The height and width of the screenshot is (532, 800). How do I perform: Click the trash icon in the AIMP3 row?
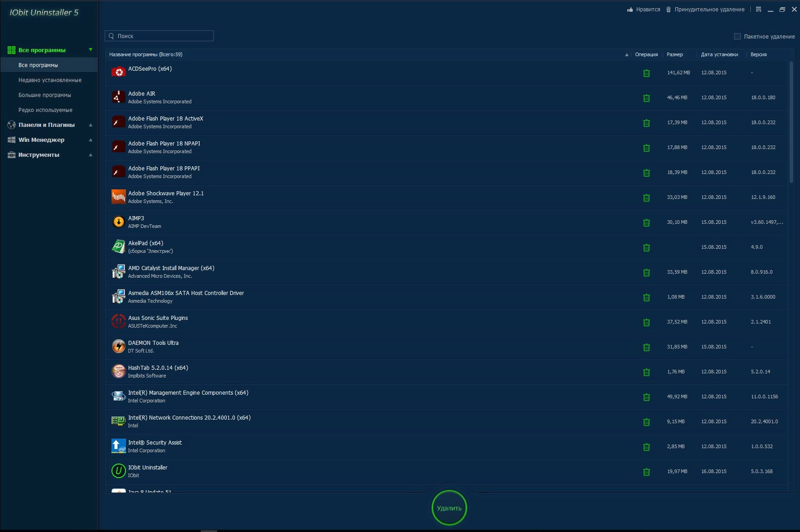point(646,222)
